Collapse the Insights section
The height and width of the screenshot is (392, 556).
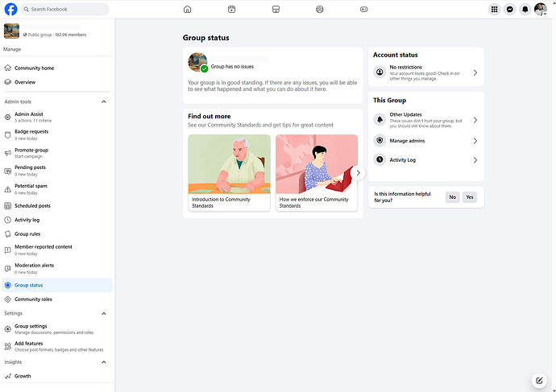(103, 362)
